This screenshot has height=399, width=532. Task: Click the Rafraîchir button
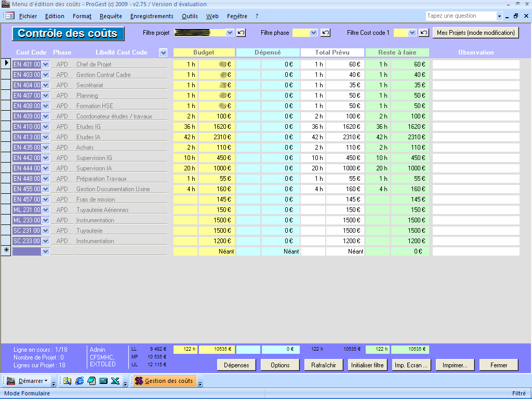[x=324, y=365]
